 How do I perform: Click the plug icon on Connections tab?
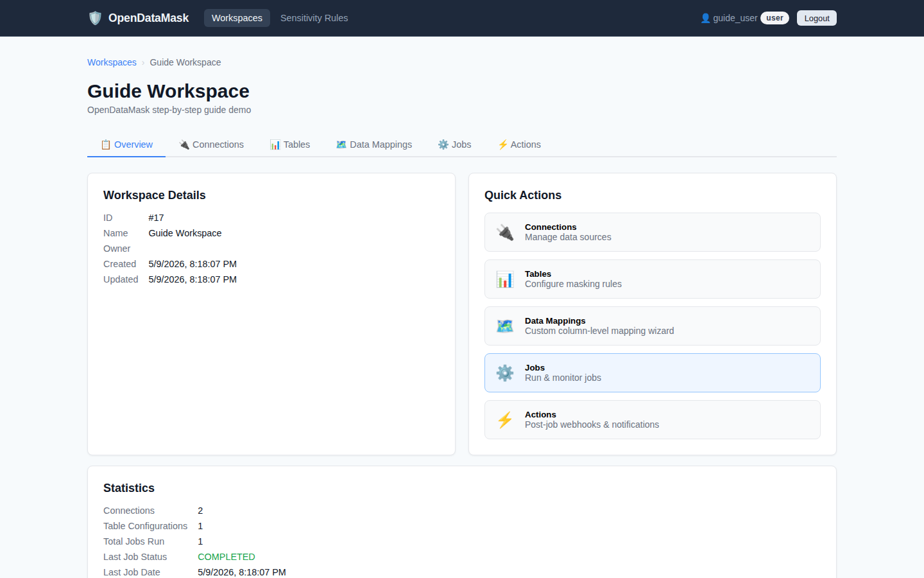(184, 144)
